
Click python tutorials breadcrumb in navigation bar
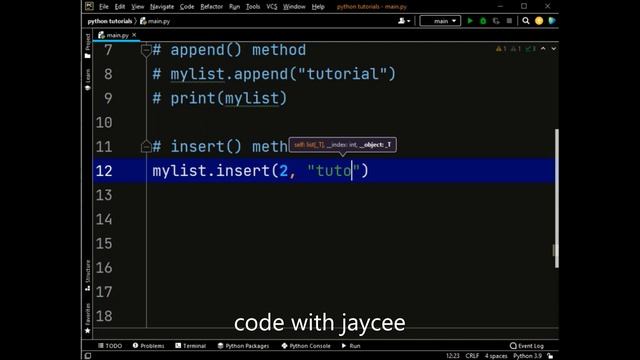[109, 21]
